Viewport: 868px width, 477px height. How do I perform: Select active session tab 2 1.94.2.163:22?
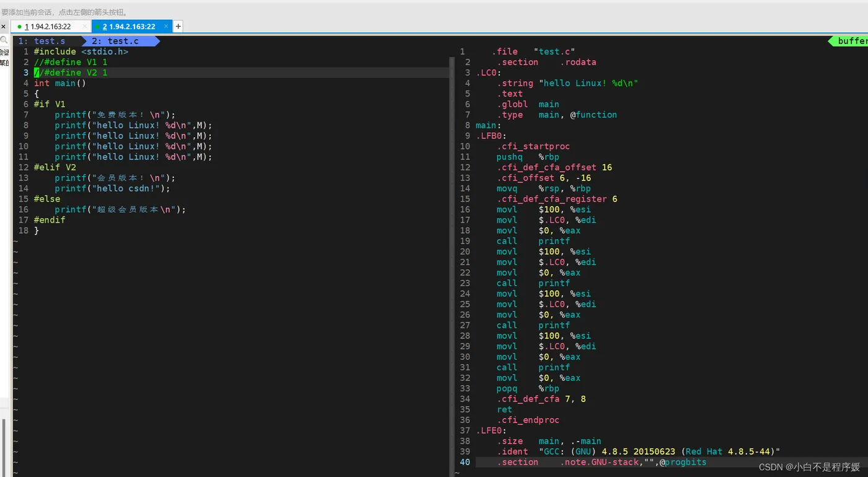point(129,27)
